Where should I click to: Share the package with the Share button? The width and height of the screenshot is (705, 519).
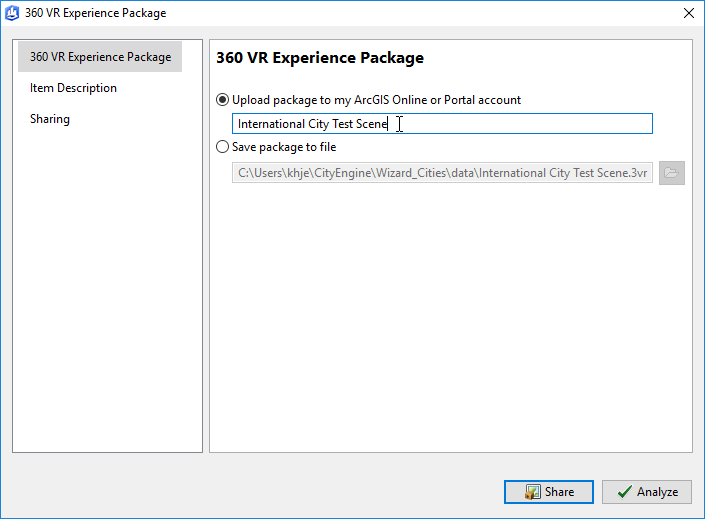[549, 492]
